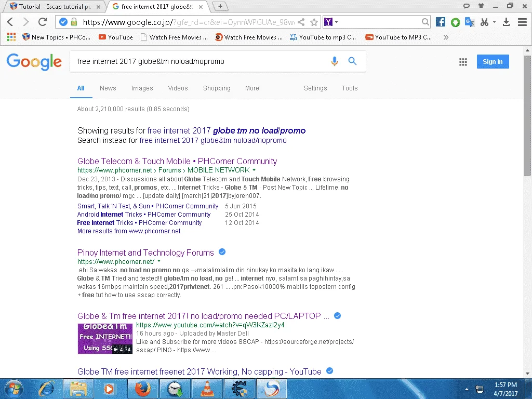Image resolution: width=532 pixels, height=399 pixels.
Task: Click the magnifier in browser search box
Action: pyautogui.click(x=425, y=22)
